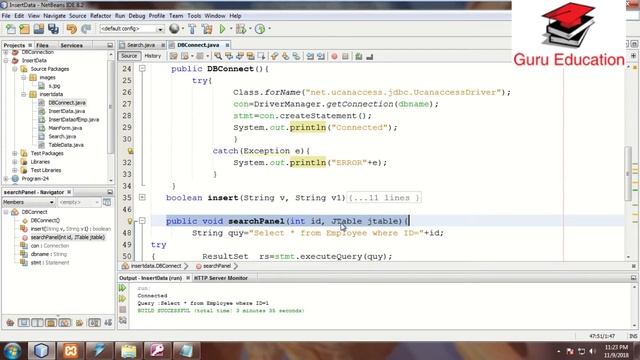Click the volume icon in system tray
Image resolution: width=640 pixels, height=360 pixels.
(x=592, y=351)
